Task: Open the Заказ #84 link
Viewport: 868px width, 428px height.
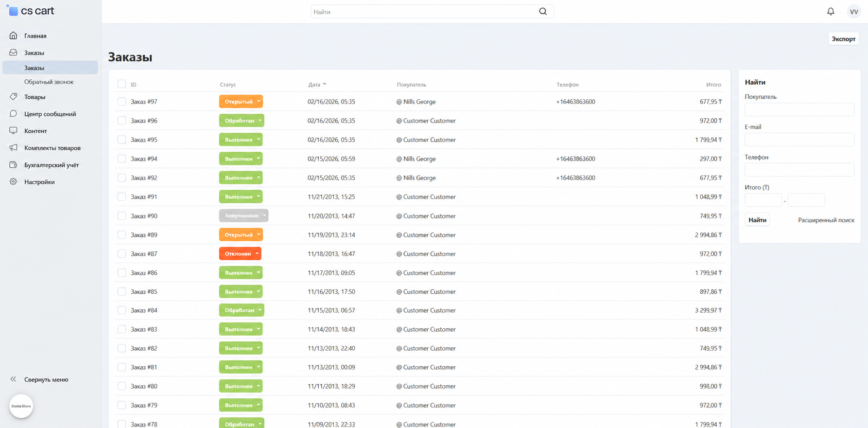Action: click(x=144, y=310)
